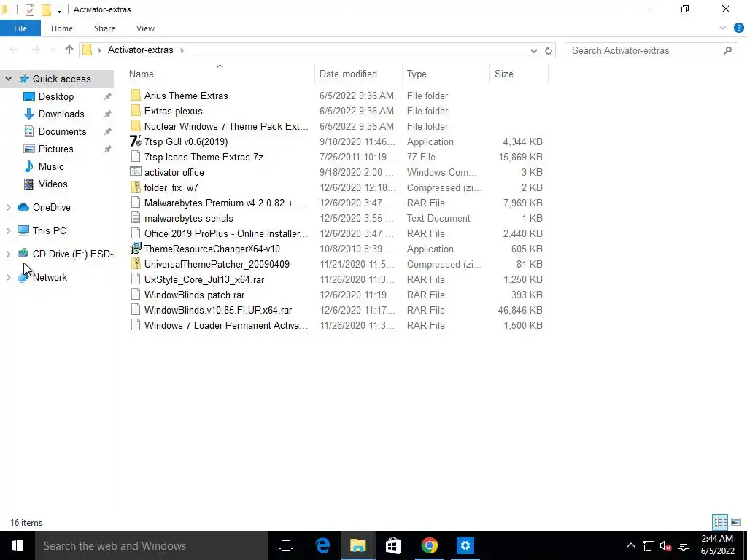Click the Search the web and Windows box
The height and width of the screenshot is (560, 747).
click(x=152, y=545)
